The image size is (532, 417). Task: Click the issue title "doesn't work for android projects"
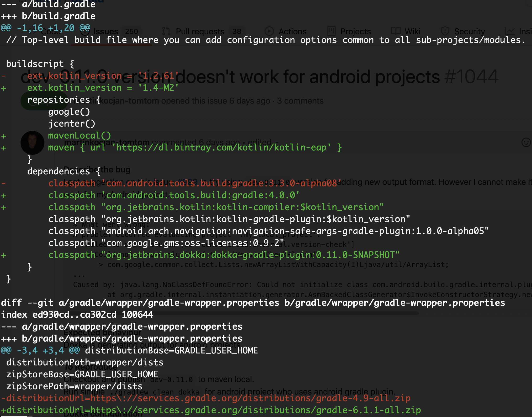(308, 77)
